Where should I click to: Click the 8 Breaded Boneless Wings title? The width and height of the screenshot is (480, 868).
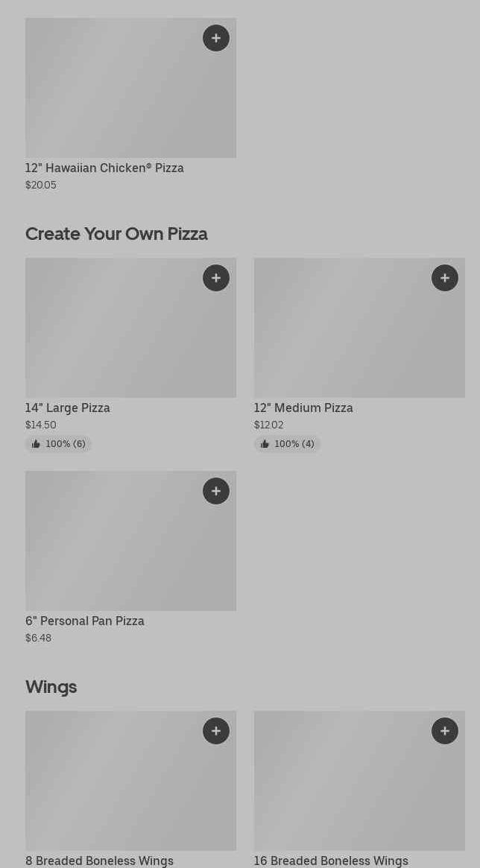99,861
